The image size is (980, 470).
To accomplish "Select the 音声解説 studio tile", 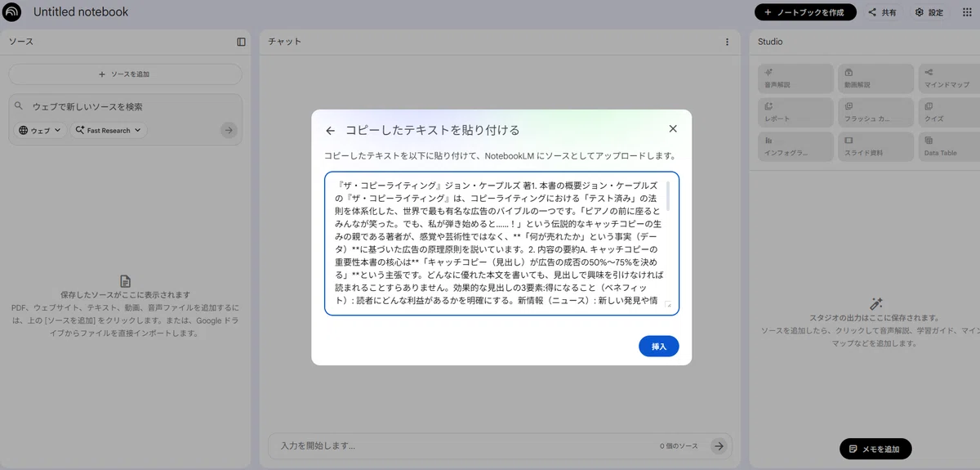I will click(x=795, y=78).
